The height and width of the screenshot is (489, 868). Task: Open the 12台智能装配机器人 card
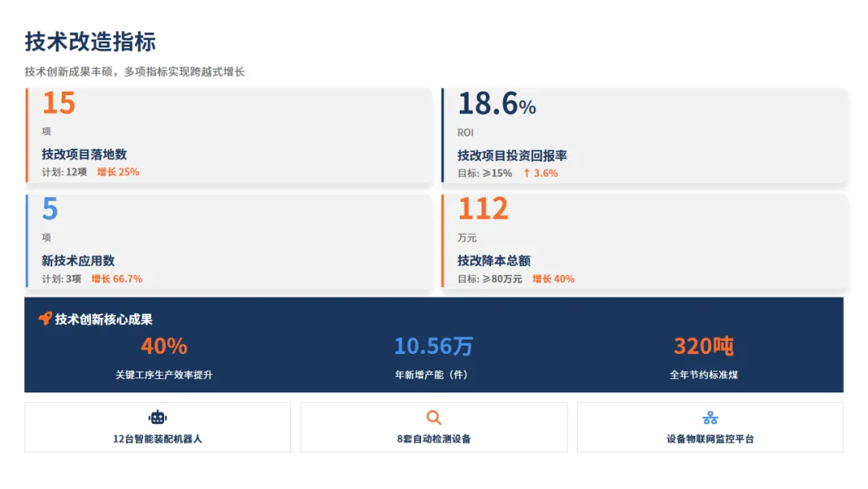pyautogui.click(x=158, y=427)
